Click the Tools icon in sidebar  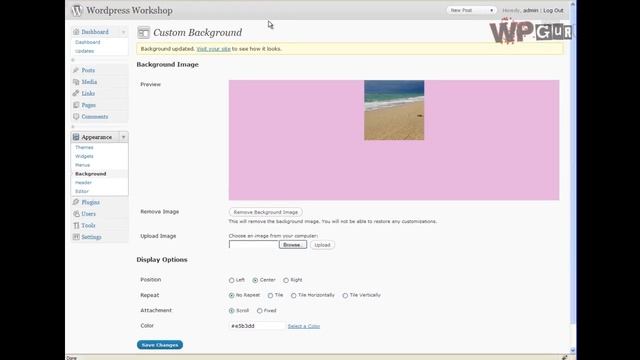(x=76, y=225)
